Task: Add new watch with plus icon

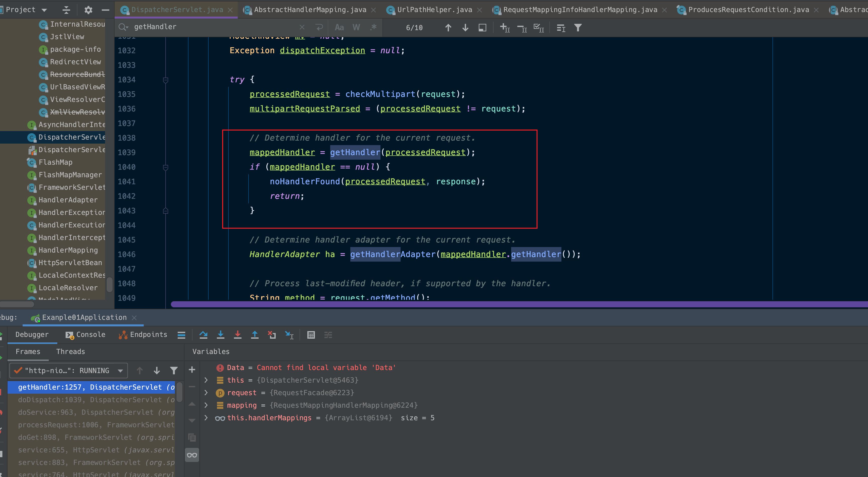Action: pos(192,370)
